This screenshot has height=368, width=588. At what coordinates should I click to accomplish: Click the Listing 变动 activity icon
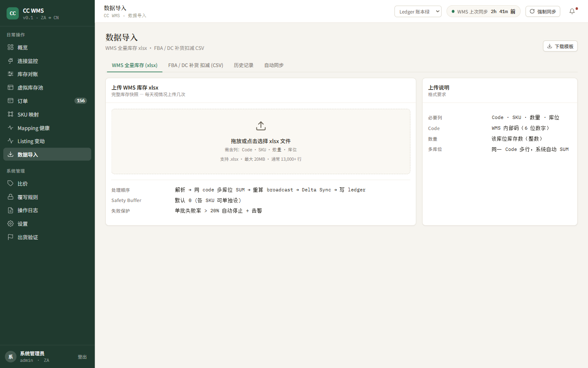tap(11, 141)
